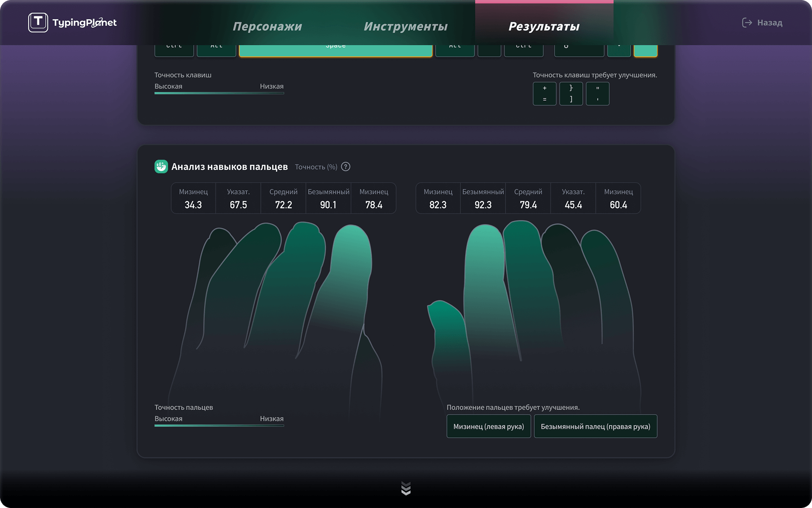Select right hand Указат. 45.4 cell
This screenshot has height=508, width=812.
pos(573,199)
